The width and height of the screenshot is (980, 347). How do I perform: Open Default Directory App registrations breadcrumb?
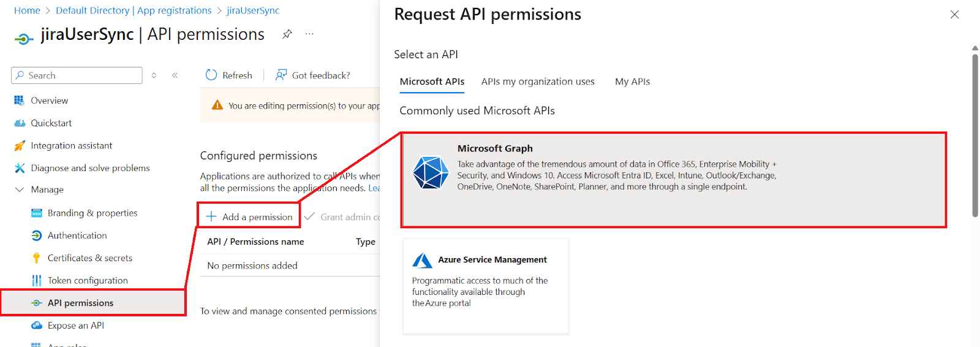[x=134, y=10]
